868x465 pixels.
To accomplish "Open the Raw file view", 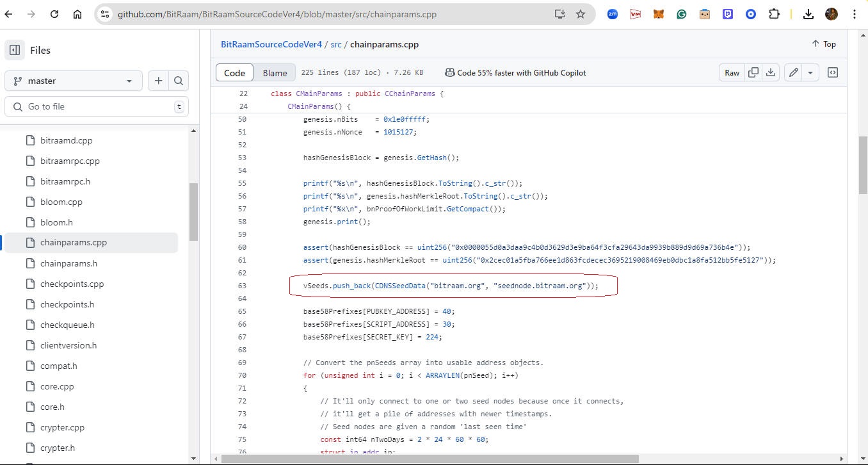I will point(732,72).
